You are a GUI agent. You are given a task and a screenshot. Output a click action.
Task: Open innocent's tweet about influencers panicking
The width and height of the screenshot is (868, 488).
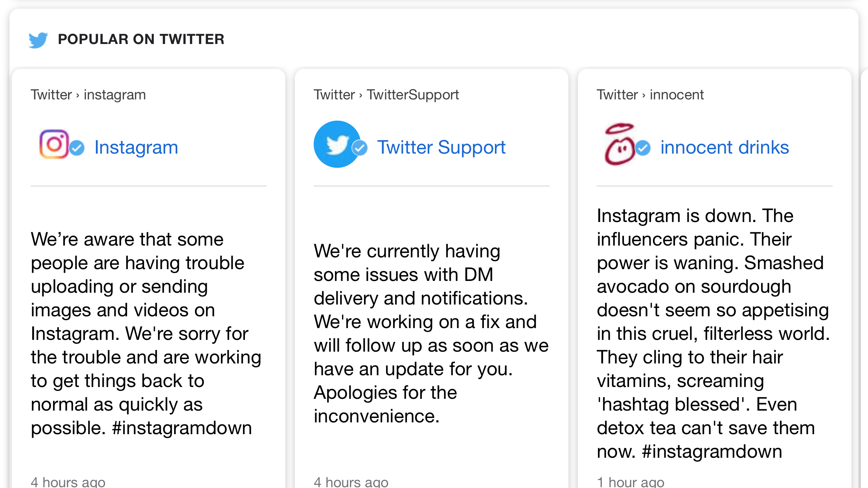pyautogui.click(x=714, y=334)
